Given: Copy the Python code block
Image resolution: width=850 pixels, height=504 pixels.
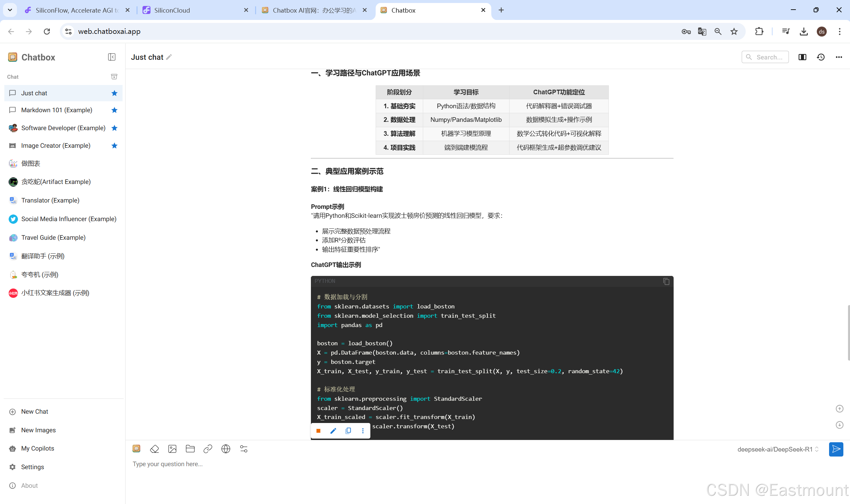Looking at the screenshot, I should [x=666, y=281].
